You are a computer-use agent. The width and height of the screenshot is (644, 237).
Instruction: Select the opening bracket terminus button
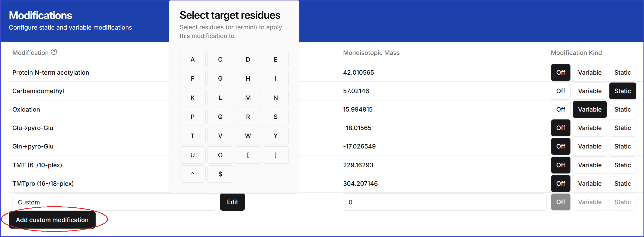[248, 155]
